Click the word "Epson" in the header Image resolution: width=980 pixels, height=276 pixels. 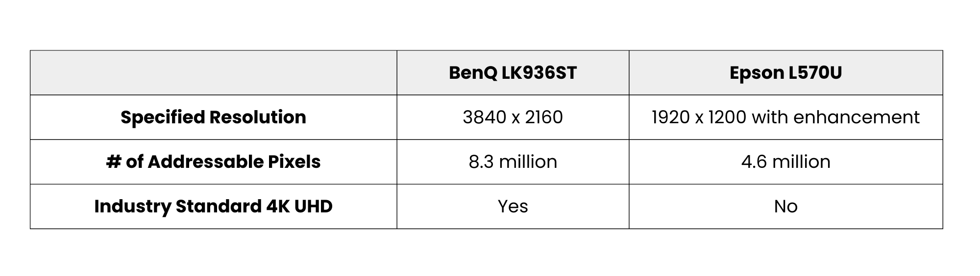coord(757,73)
